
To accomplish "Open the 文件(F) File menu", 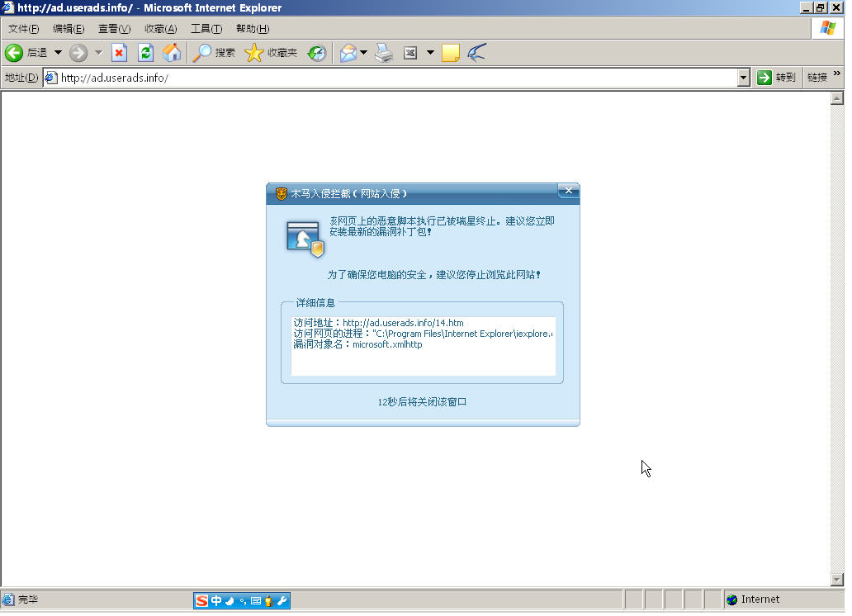I will (x=23, y=29).
